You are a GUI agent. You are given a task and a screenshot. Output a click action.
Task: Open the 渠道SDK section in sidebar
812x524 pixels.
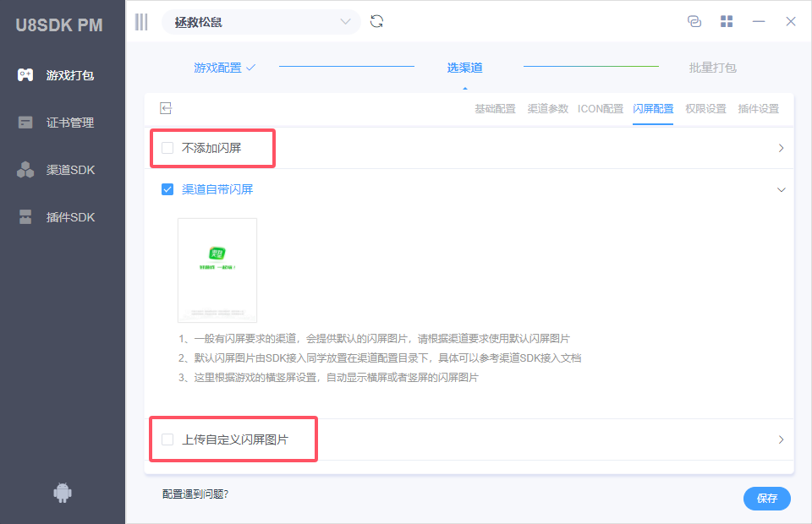point(62,170)
